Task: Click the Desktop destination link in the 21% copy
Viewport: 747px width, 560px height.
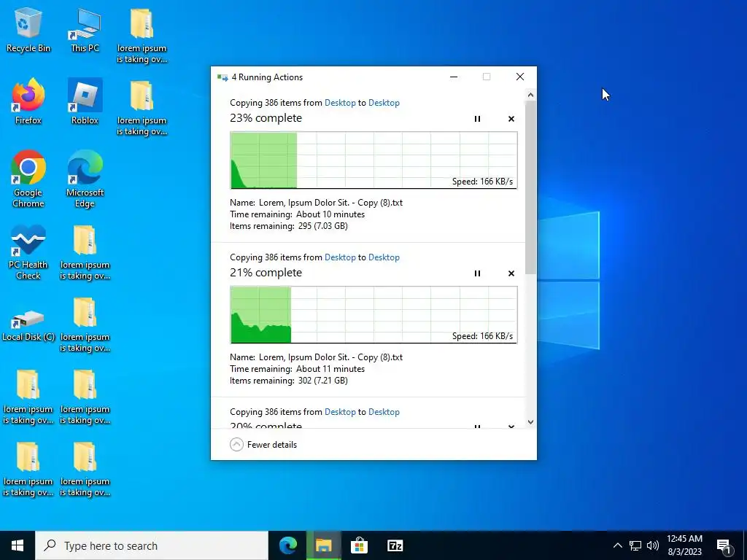Action: pyautogui.click(x=384, y=257)
